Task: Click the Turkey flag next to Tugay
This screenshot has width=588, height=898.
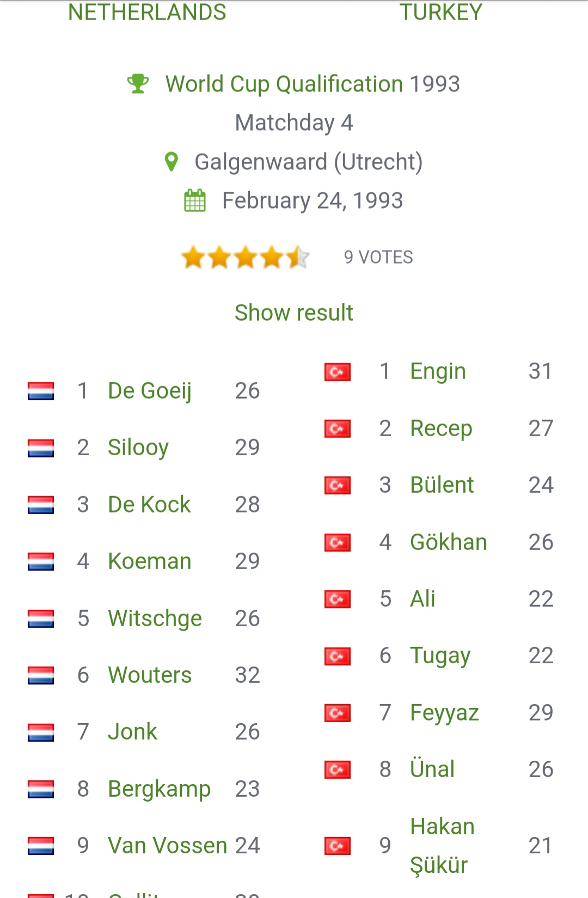Action: (338, 656)
